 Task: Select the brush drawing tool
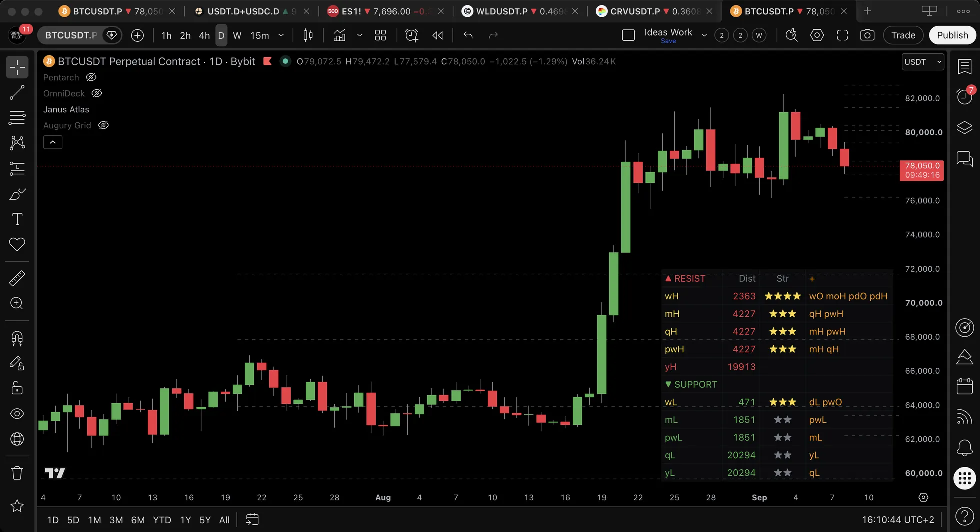(x=17, y=194)
